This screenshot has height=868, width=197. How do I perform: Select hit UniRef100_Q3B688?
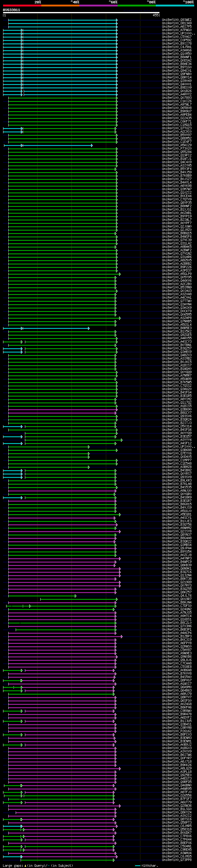point(177,450)
